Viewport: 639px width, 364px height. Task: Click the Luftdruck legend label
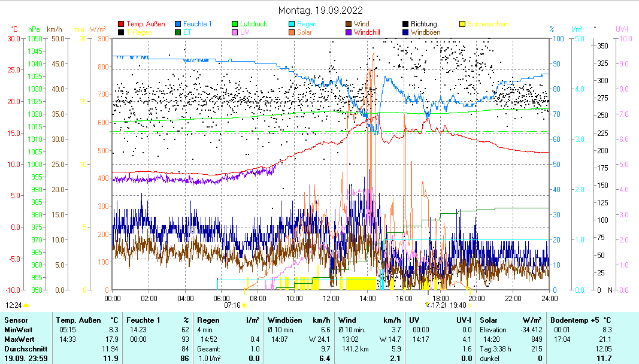[x=254, y=24]
